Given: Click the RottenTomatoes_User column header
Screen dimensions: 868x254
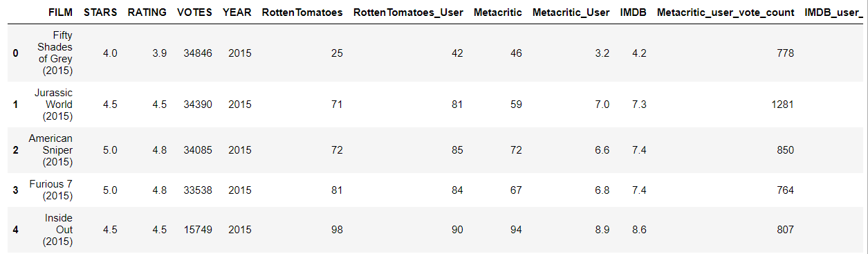Looking at the screenshot, I should 408,12.
